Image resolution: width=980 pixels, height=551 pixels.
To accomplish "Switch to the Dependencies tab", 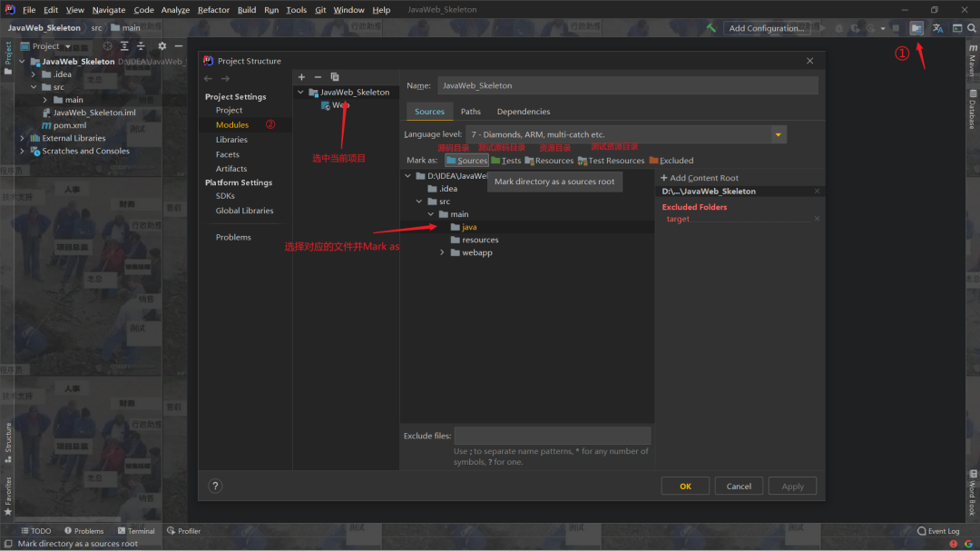I will [x=524, y=112].
